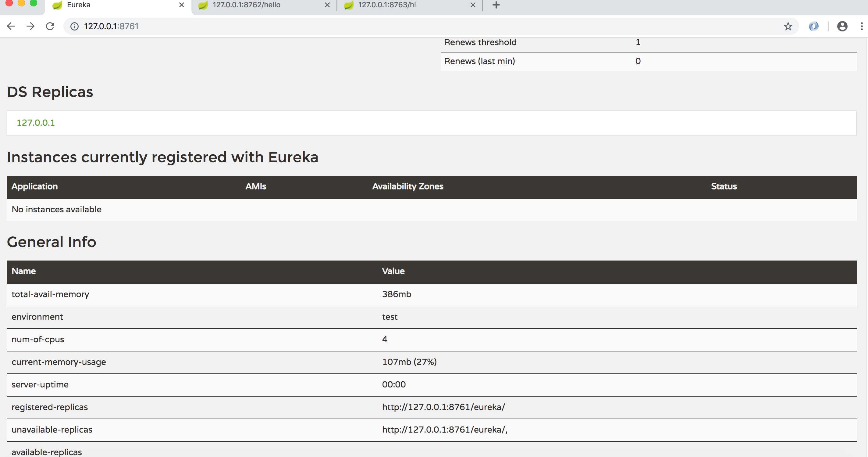
Task: Click the Availability Zones column header
Action: [x=408, y=186]
